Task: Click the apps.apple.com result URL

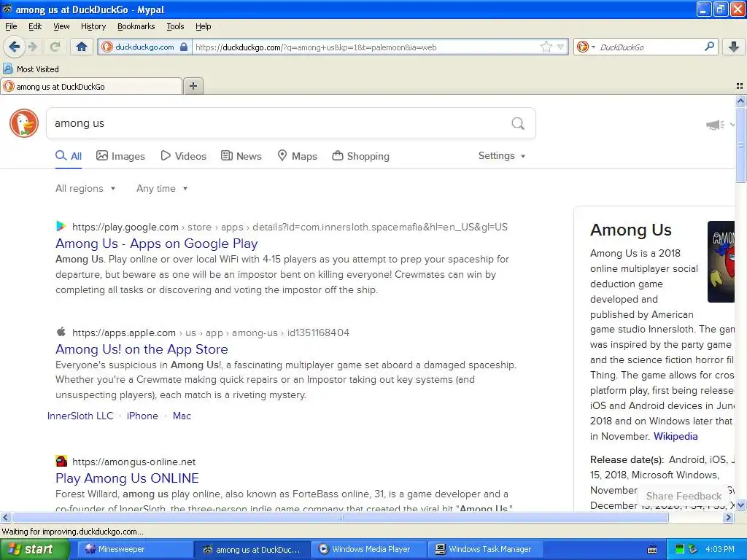Action: (x=211, y=332)
